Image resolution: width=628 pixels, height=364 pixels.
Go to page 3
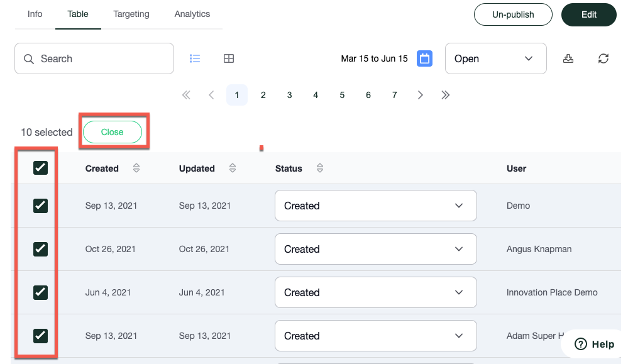click(289, 95)
